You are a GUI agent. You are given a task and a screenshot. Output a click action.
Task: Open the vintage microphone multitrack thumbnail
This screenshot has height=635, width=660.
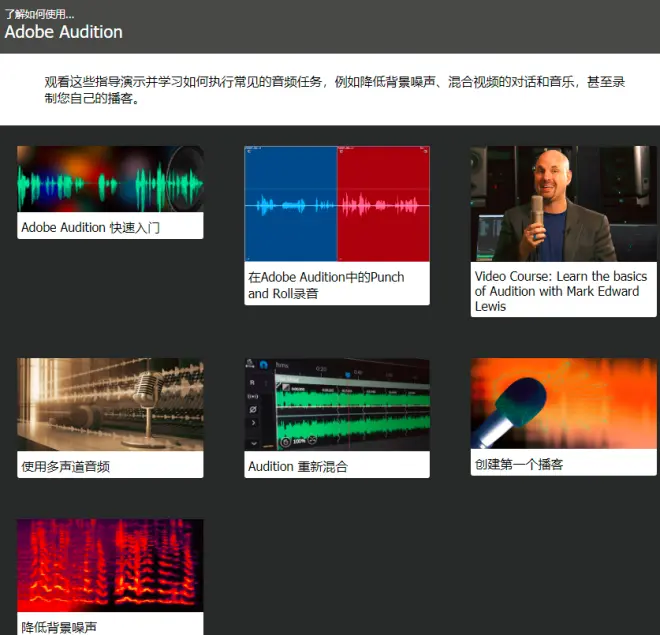pos(110,404)
